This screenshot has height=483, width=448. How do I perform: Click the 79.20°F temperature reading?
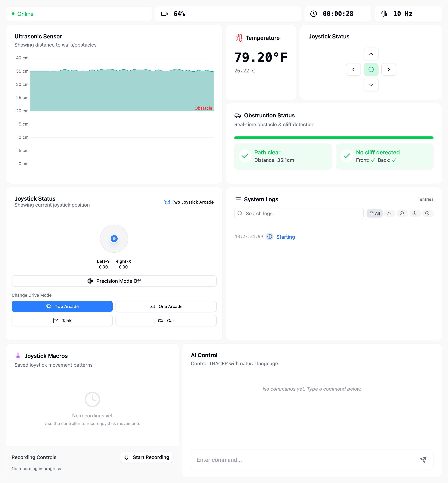pyautogui.click(x=261, y=57)
